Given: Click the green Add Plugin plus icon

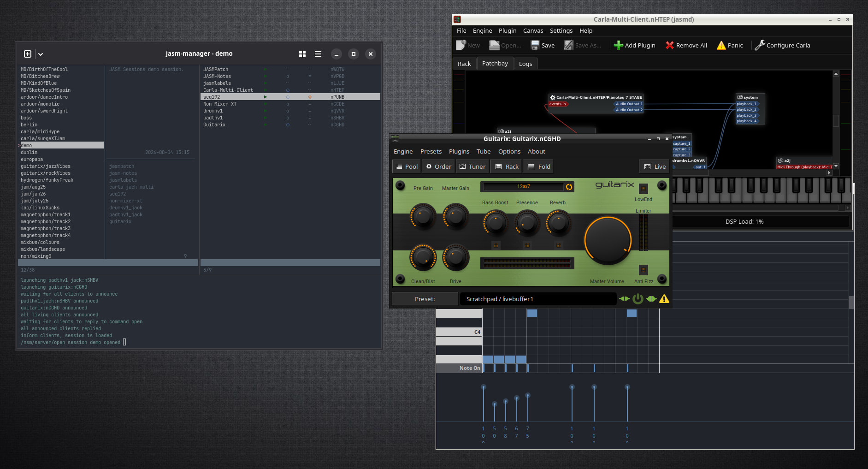Looking at the screenshot, I should pyautogui.click(x=619, y=45).
